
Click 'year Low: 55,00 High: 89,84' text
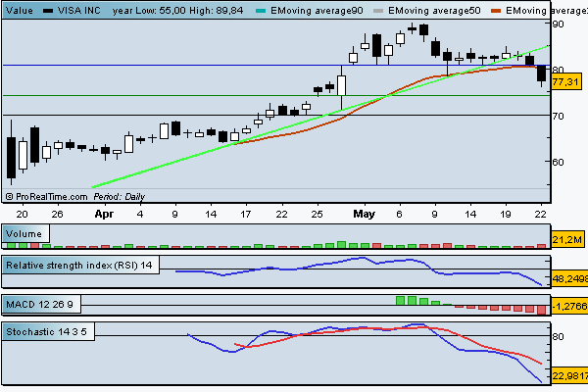click(x=177, y=11)
